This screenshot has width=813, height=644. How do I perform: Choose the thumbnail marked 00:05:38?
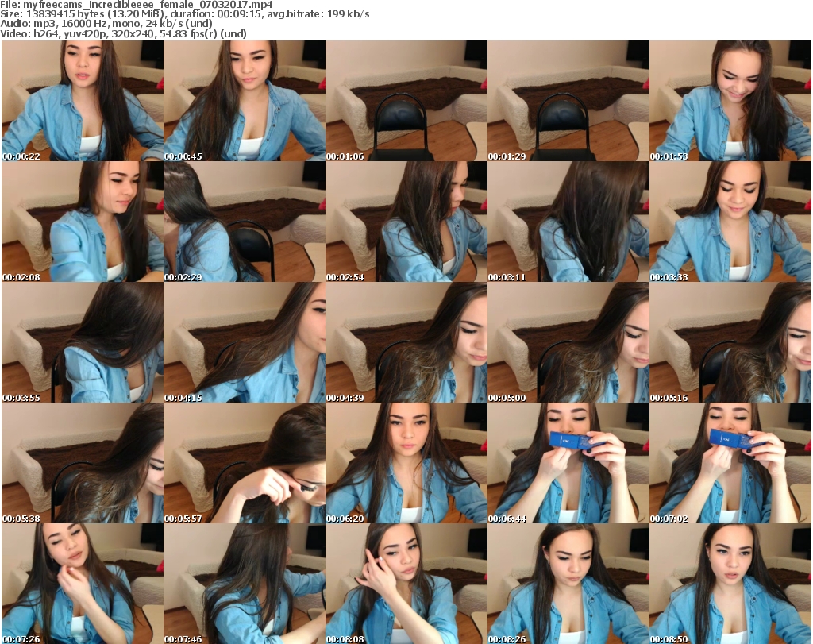[83, 463]
